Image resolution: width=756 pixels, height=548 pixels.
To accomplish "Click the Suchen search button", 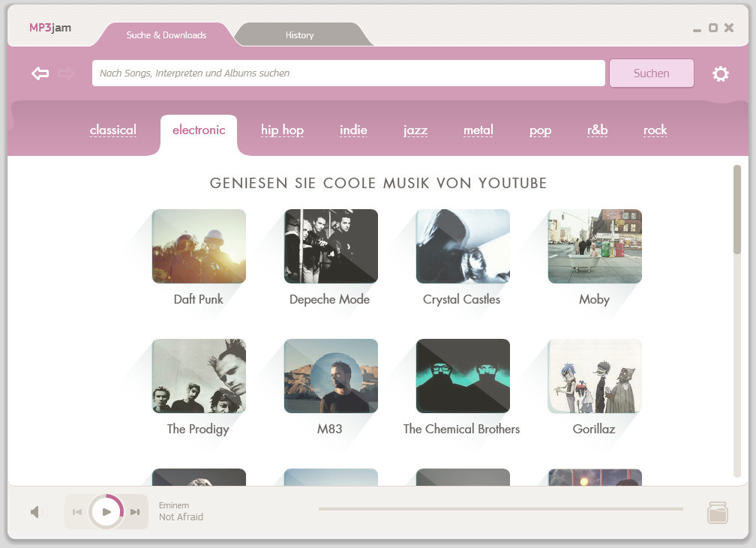I will (651, 73).
